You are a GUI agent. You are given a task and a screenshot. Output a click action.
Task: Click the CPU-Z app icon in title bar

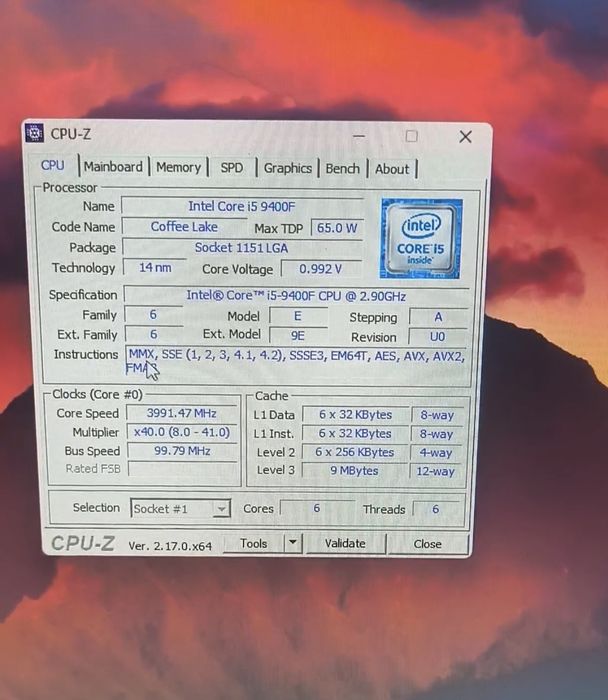pos(34,133)
